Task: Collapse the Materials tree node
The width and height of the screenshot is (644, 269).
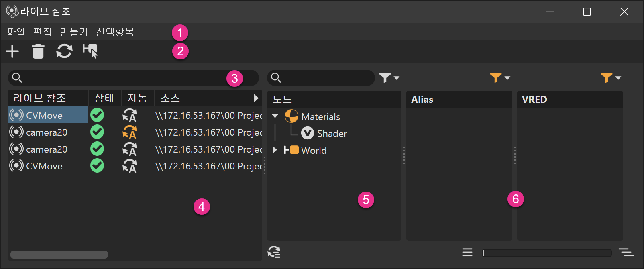Action: 275,116
